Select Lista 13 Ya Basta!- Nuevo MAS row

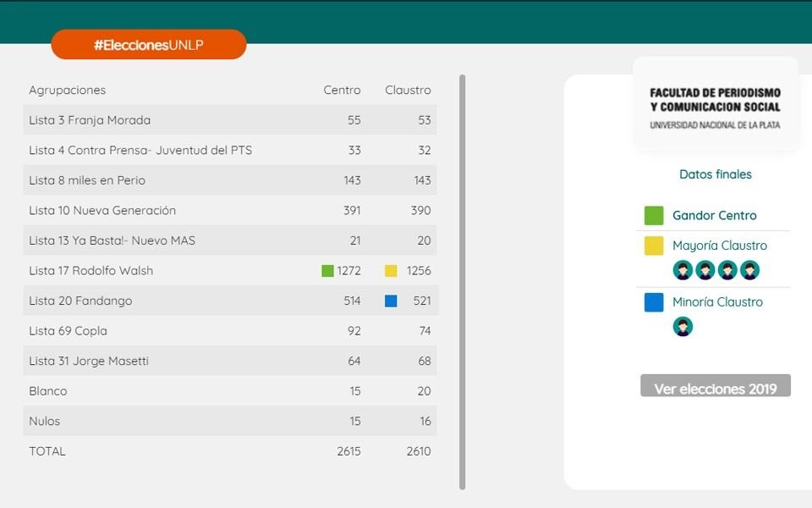(230, 240)
